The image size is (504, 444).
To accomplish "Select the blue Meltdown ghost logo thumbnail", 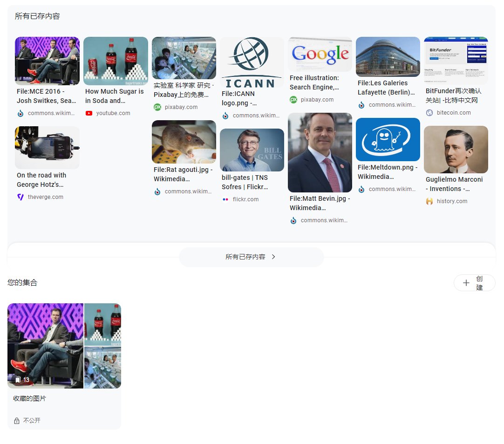I will point(388,139).
